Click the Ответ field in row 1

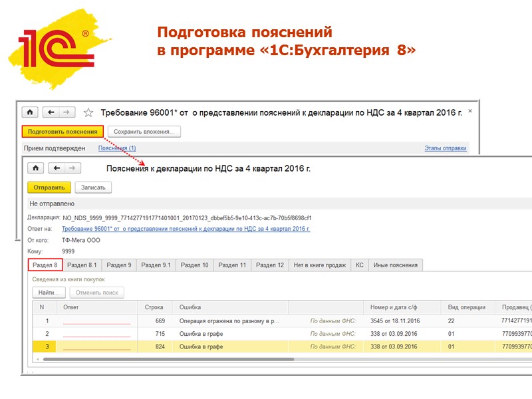tap(96, 321)
